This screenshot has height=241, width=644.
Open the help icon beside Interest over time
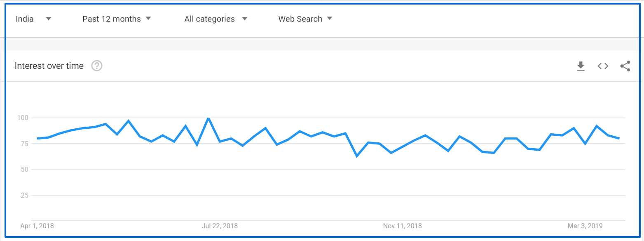click(97, 66)
